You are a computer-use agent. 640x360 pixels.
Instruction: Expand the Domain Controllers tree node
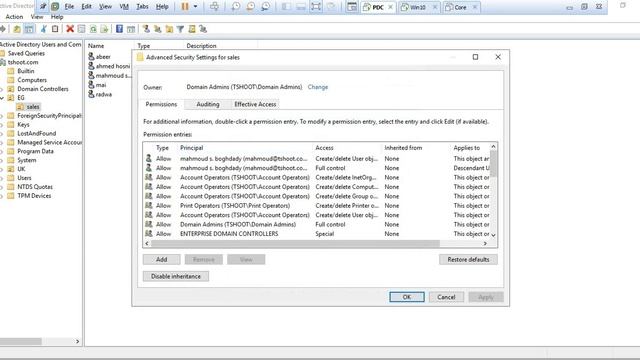(2, 89)
